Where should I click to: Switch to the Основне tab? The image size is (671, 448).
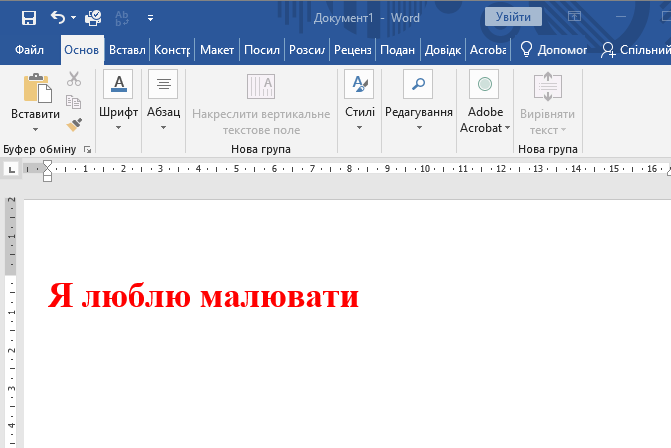pyautogui.click(x=82, y=50)
